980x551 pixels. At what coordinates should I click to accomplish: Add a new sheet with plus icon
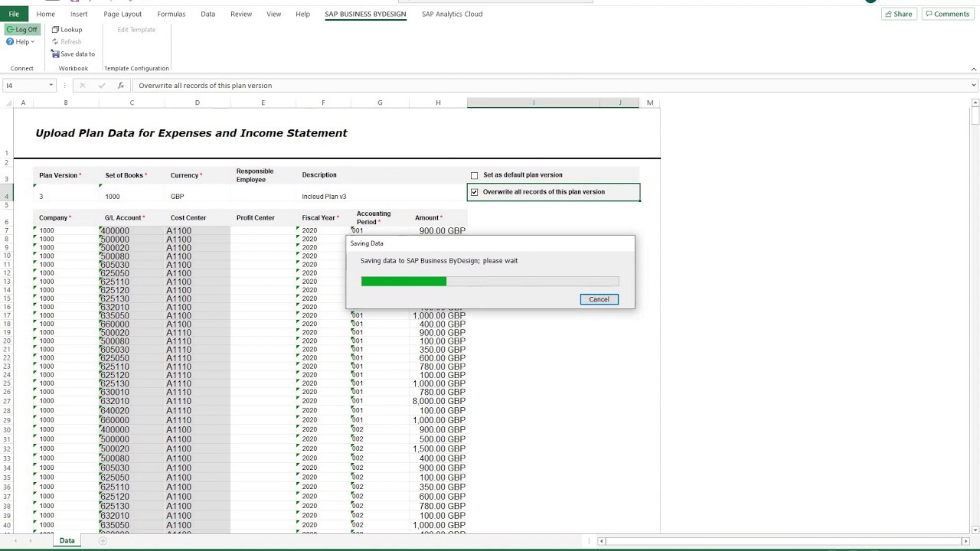tap(103, 541)
